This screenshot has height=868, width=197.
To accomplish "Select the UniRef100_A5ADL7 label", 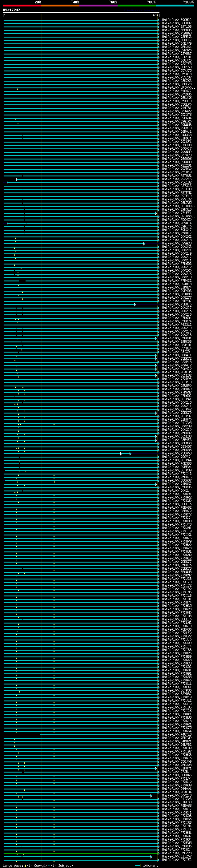I will pyautogui.click(x=177, y=233).
